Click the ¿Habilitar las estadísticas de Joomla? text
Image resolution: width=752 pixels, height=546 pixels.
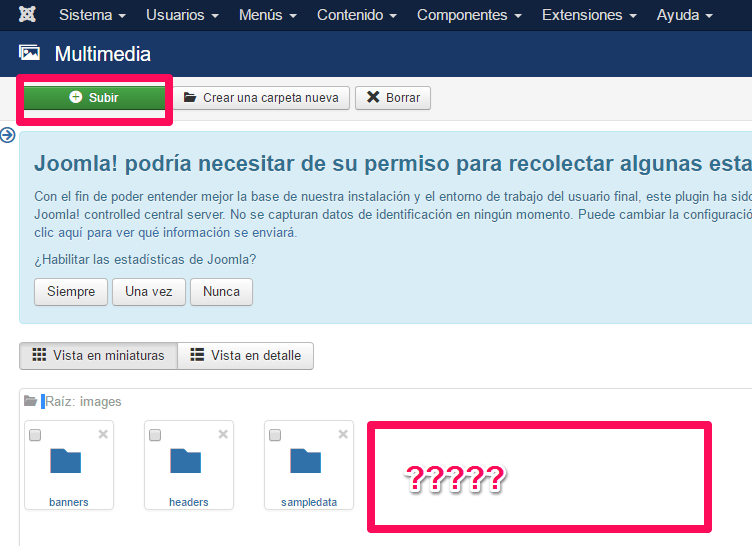point(145,260)
